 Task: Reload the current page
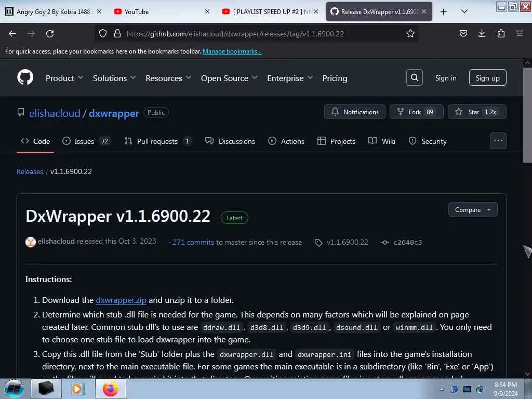[x=50, y=34]
